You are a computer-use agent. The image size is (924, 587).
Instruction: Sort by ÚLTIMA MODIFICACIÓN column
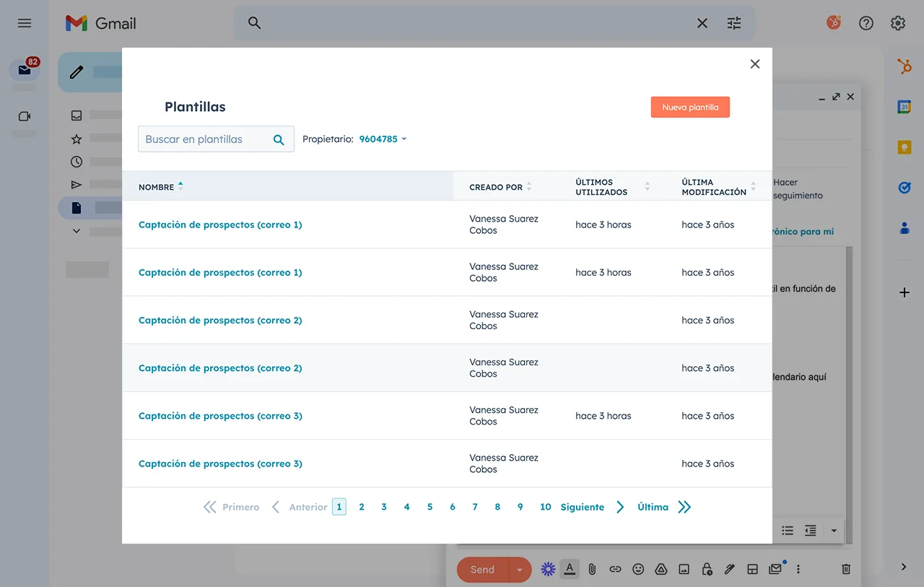[x=718, y=187]
